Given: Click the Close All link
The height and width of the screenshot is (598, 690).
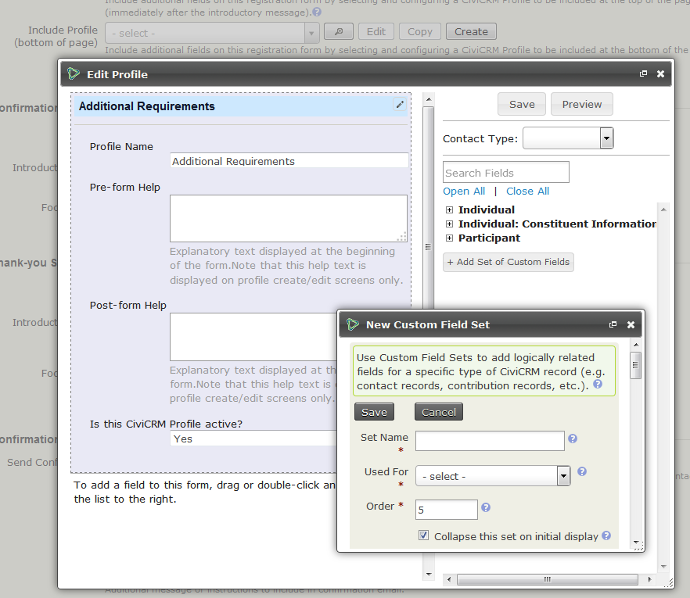Looking at the screenshot, I should [x=527, y=191].
